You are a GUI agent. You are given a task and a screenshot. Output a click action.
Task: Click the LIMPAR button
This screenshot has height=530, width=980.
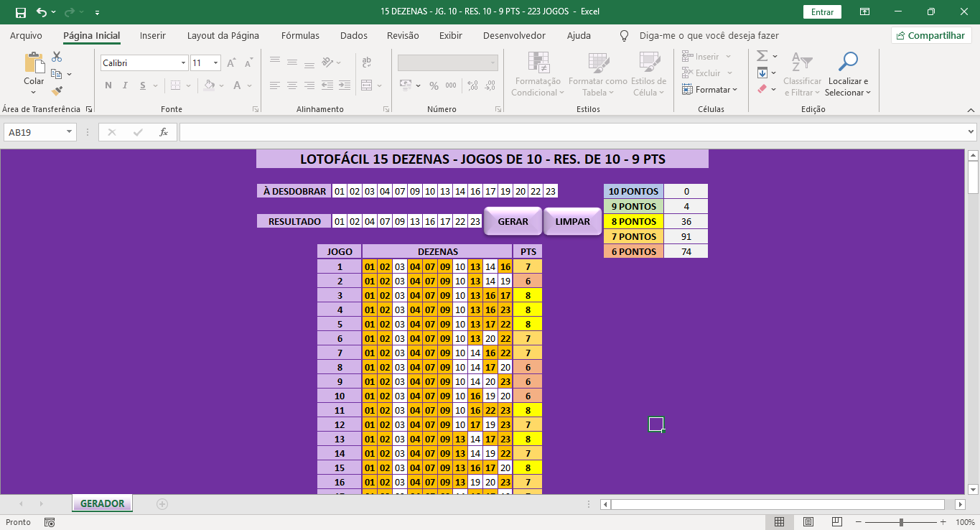tap(572, 221)
